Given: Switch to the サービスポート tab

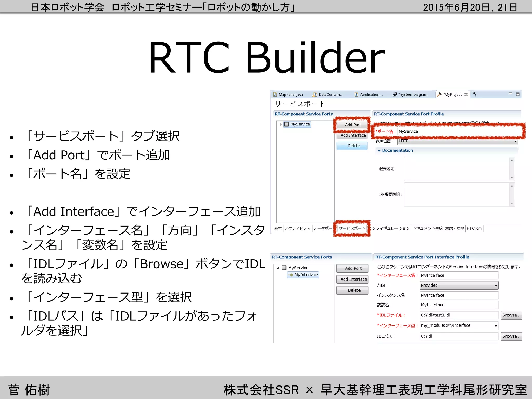Looking at the screenshot, I should click(352, 228).
